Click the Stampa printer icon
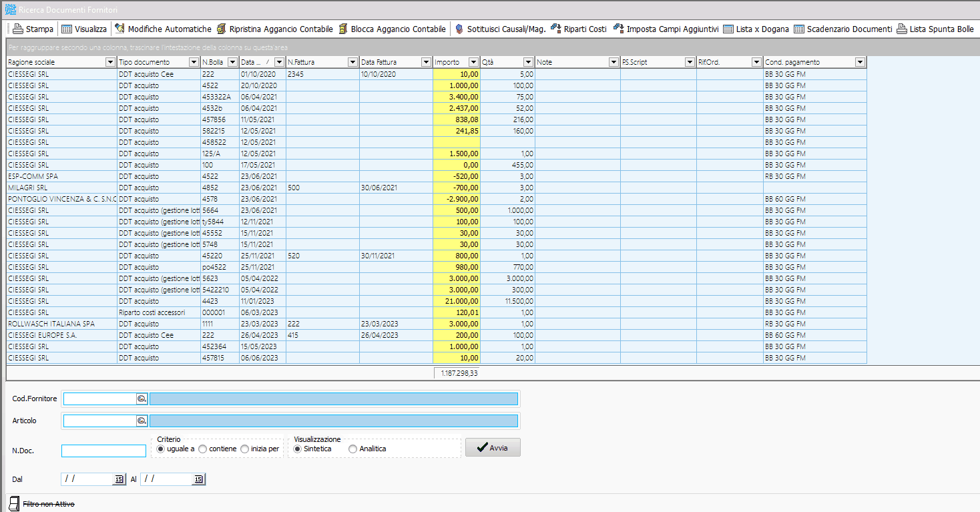980x512 pixels. 18,29
